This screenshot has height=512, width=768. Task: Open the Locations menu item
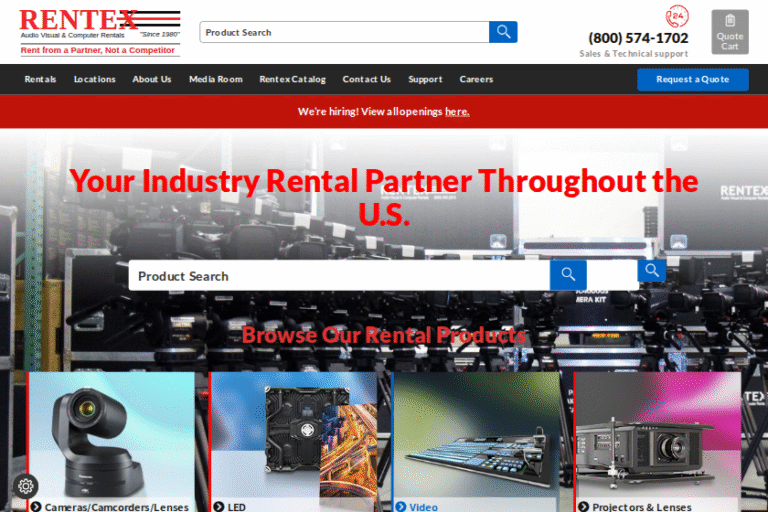point(94,79)
